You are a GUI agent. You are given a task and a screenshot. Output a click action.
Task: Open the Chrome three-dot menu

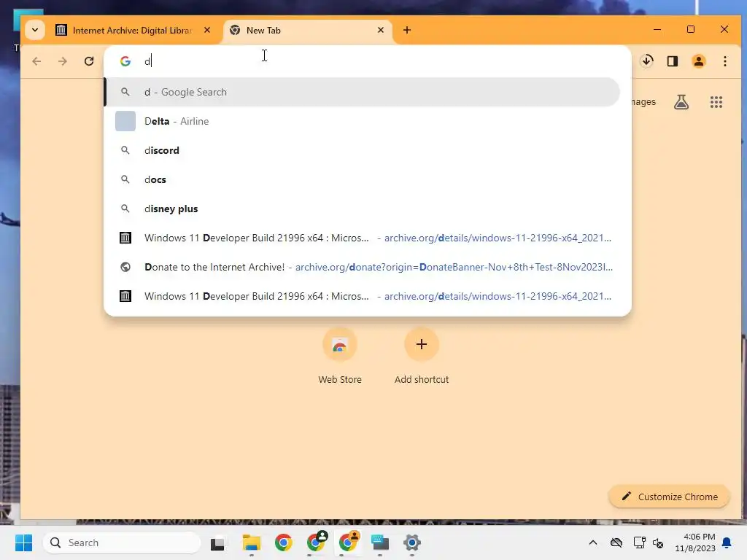[724, 61]
